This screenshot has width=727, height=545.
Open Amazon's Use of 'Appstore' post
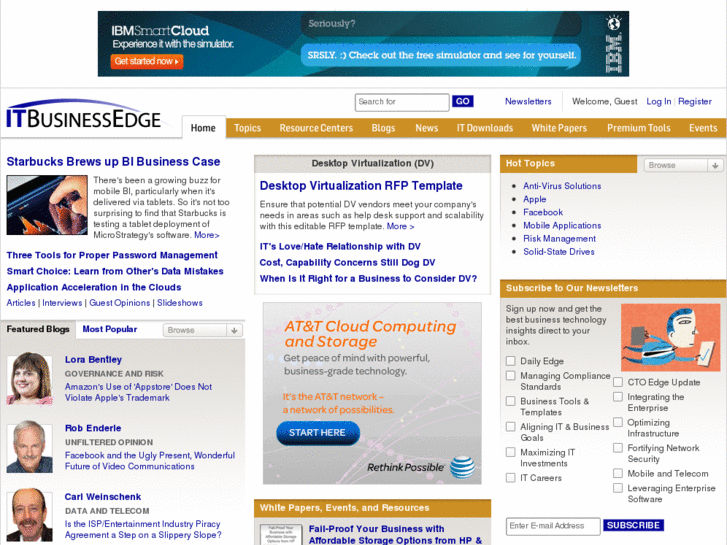[x=138, y=392]
